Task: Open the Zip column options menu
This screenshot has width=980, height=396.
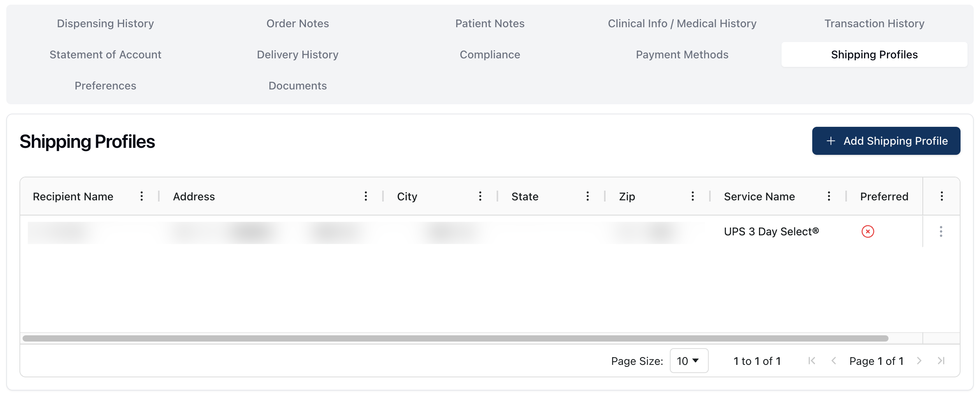Action: (693, 196)
